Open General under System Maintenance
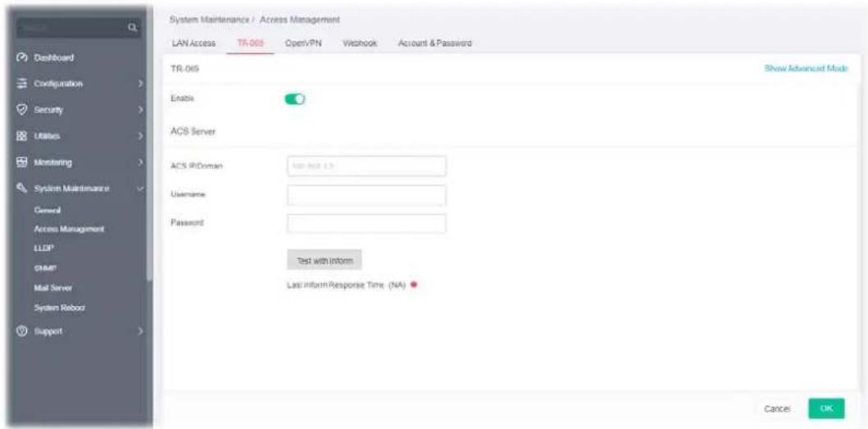The width and height of the screenshot is (868, 429). pyautogui.click(x=47, y=211)
